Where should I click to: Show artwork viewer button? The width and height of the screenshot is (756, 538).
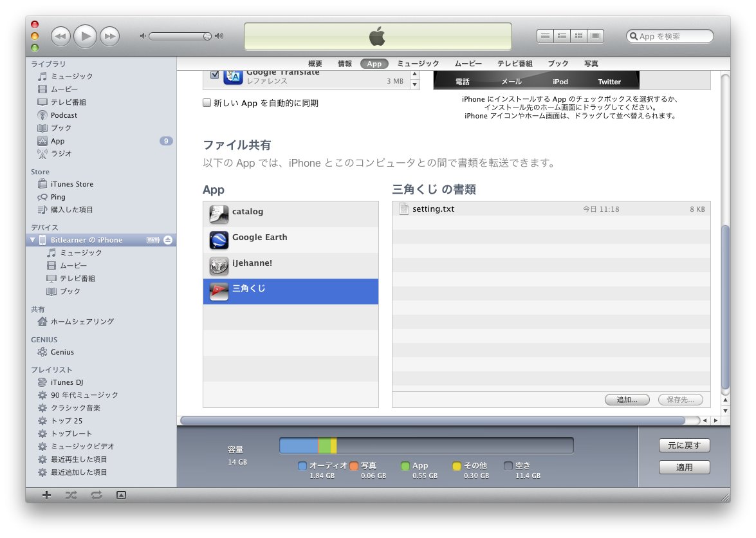tap(121, 495)
